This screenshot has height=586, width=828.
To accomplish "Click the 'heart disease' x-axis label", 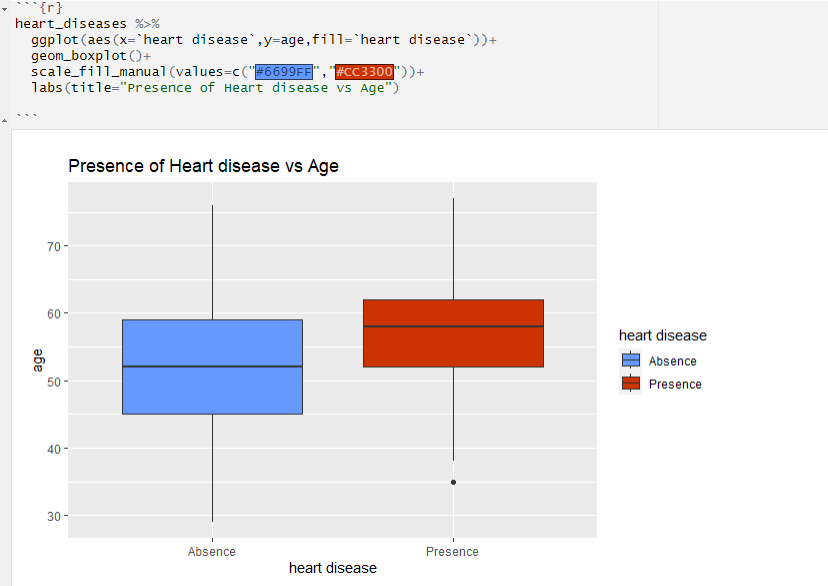I will [x=332, y=568].
